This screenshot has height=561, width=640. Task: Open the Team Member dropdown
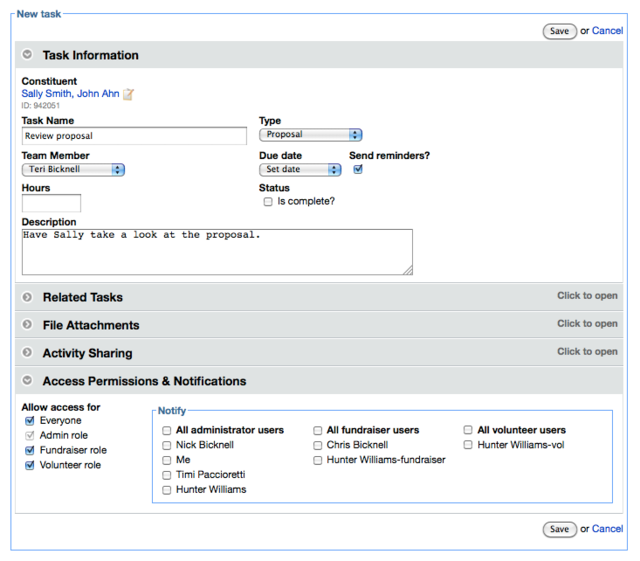tap(73, 169)
